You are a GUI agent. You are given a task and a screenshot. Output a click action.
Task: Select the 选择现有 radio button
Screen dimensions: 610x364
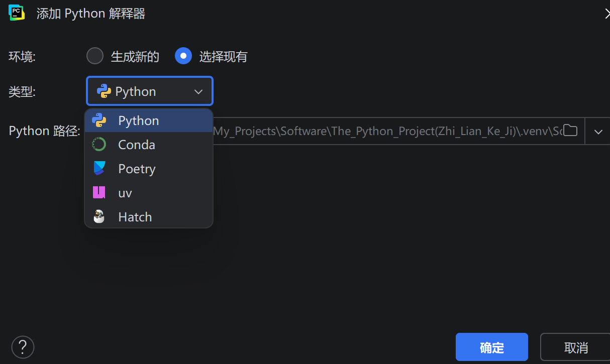pyautogui.click(x=183, y=56)
